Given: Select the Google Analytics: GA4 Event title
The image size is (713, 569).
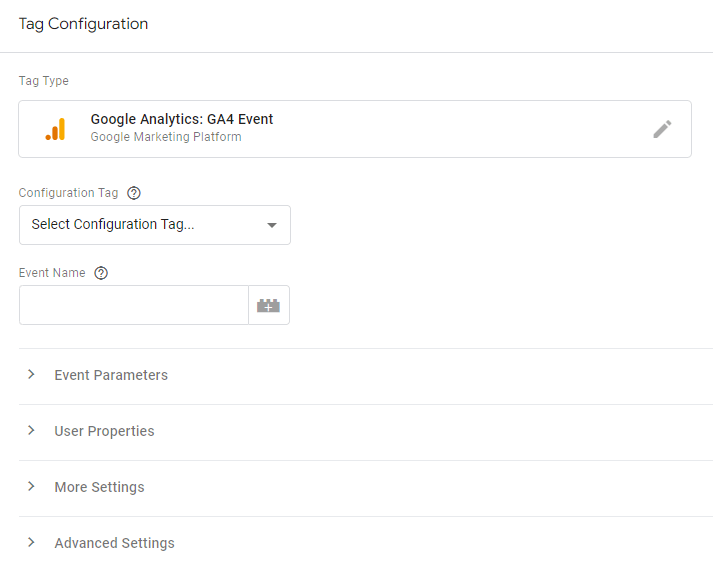Looking at the screenshot, I should [181, 119].
